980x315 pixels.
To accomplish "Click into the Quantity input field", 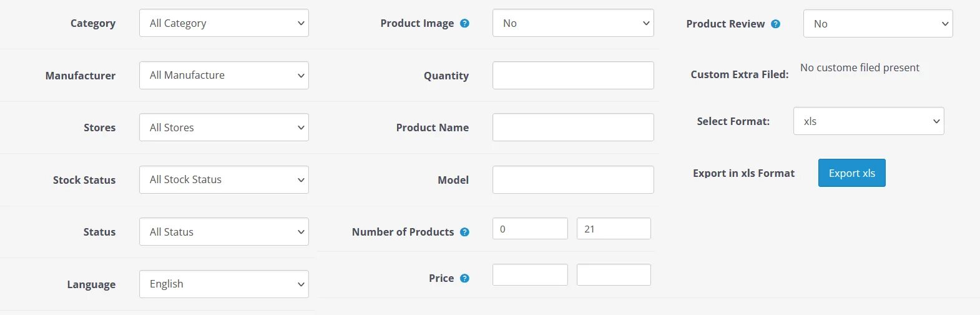I will click(x=573, y=75).
